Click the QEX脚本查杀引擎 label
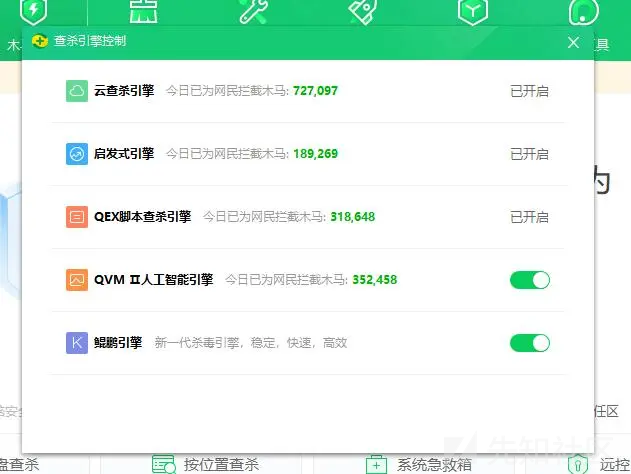The image size is (631, 474). pyautogui.click(x=142, y=216)
